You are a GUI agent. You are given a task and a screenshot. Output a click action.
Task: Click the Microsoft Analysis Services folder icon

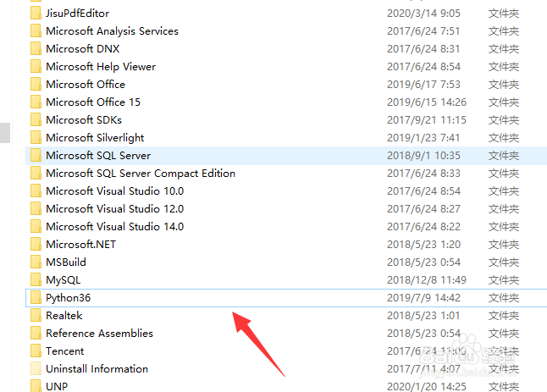[x=36, y=31]
